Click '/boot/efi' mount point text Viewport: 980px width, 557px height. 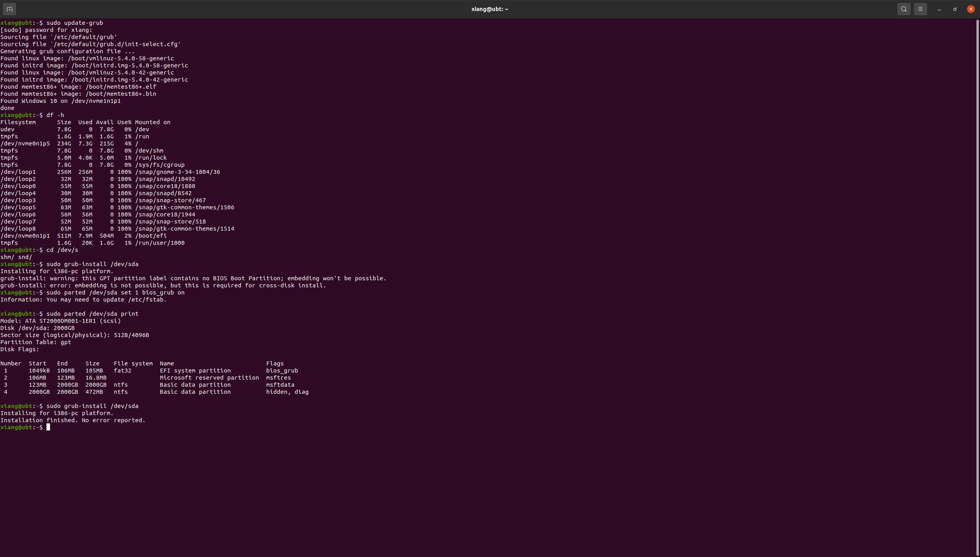151,236
